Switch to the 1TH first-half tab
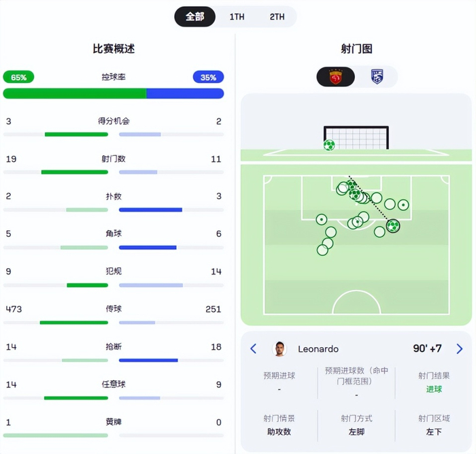476x454 pixels. 237,16
